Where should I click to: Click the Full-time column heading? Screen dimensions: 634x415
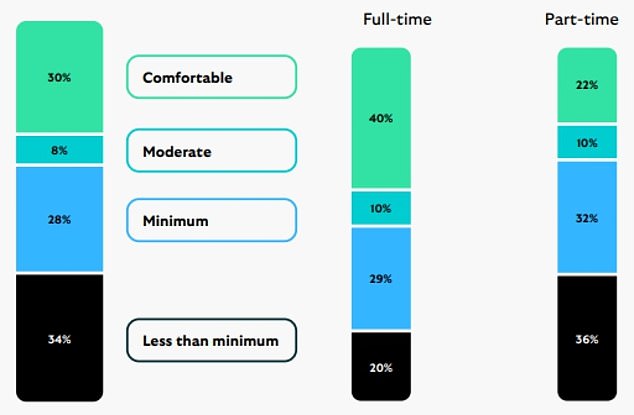(x=397, y=19)
